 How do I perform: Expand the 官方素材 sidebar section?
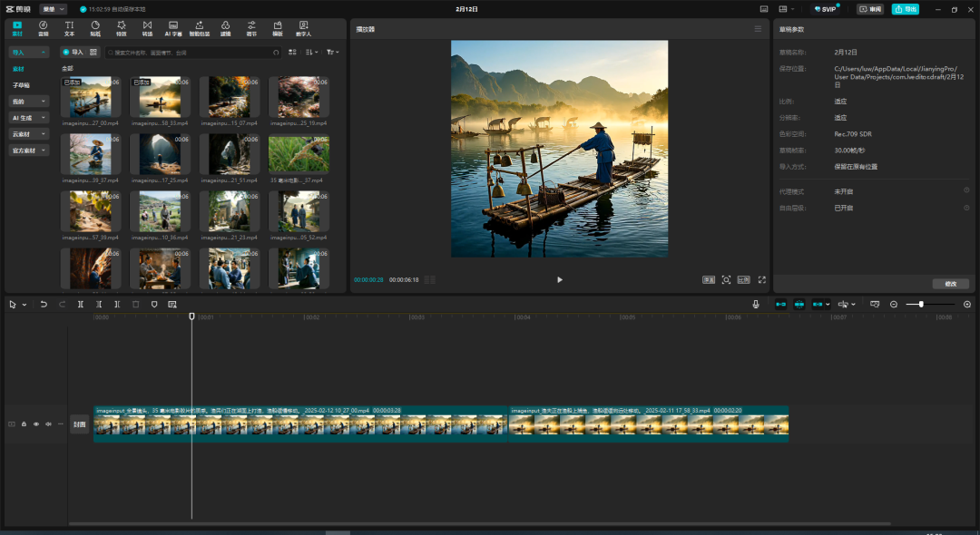click(29, 151)
